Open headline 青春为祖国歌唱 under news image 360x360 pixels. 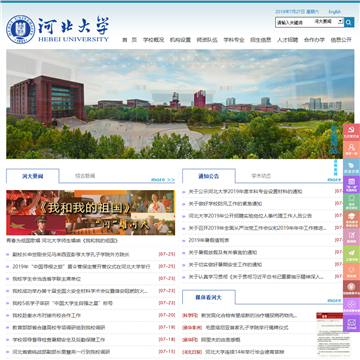(x=62, y=240)
